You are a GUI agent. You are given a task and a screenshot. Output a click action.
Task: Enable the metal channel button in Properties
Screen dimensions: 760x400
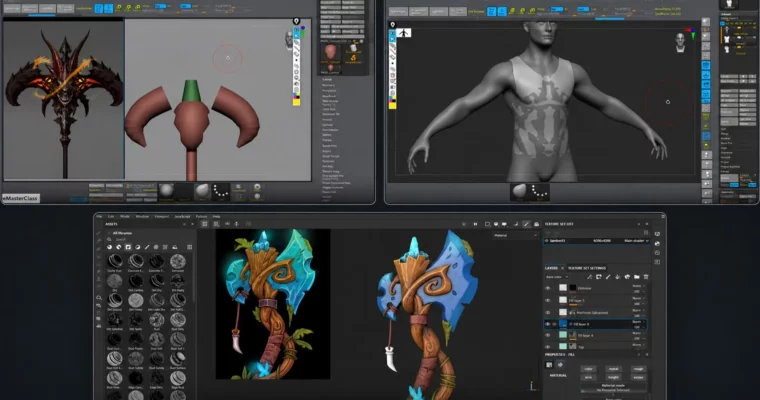[x=614, y=368]
